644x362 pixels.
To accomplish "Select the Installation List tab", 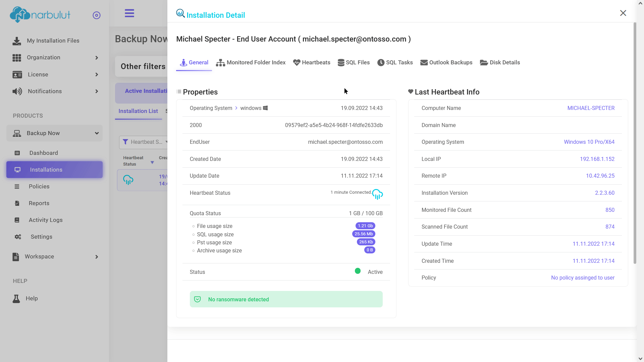I will [x=138, y=111].
